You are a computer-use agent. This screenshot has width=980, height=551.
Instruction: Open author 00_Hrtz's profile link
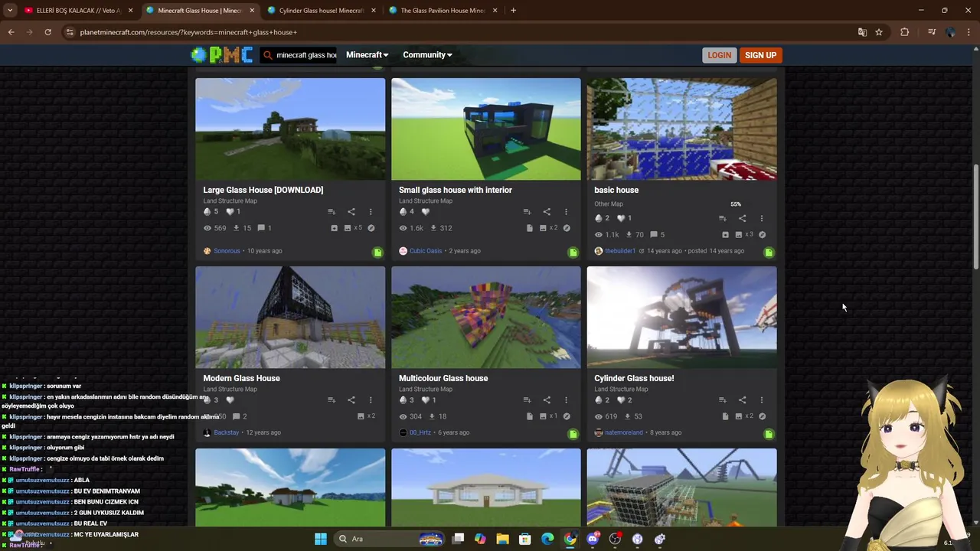tap(420, 433)
